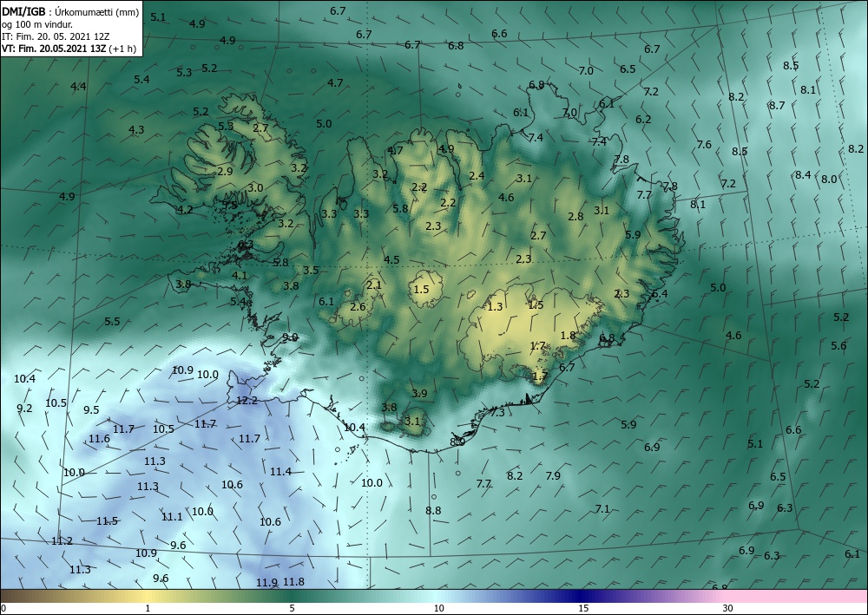Click the 7.6 value on the map
Viewport: 868px width, 615px height.
click(x=704, y=144)
